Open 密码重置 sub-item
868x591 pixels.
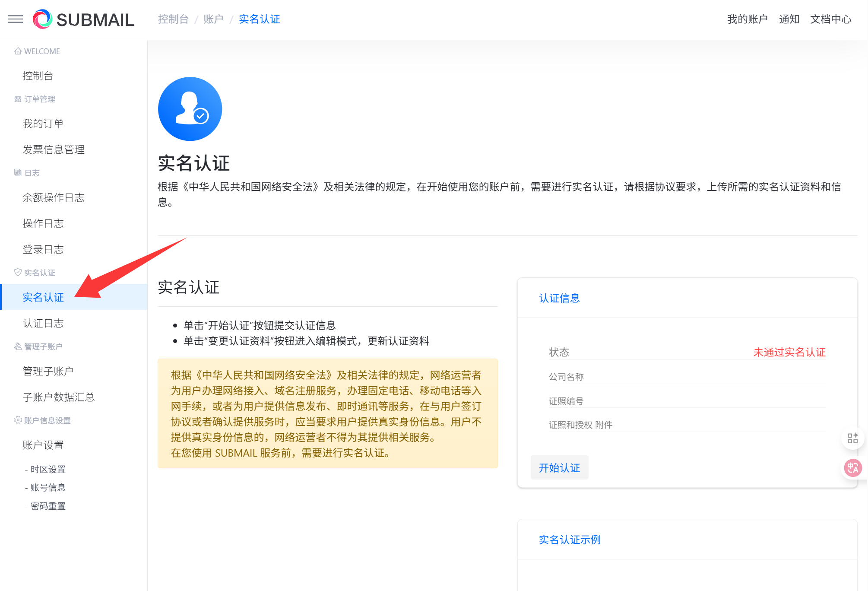(x=48, y=506)
